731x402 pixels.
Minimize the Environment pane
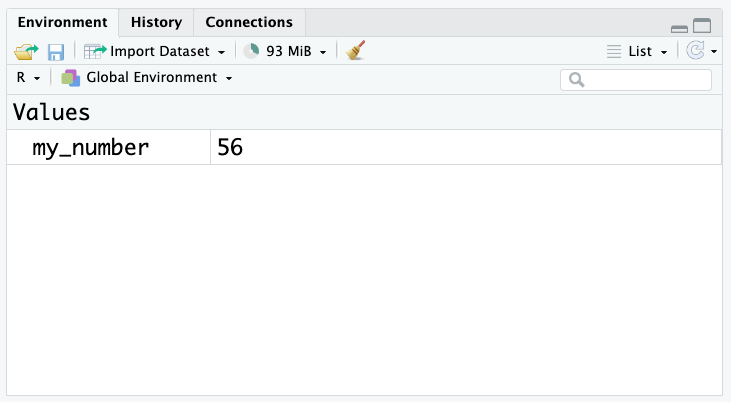pos(679,29)
